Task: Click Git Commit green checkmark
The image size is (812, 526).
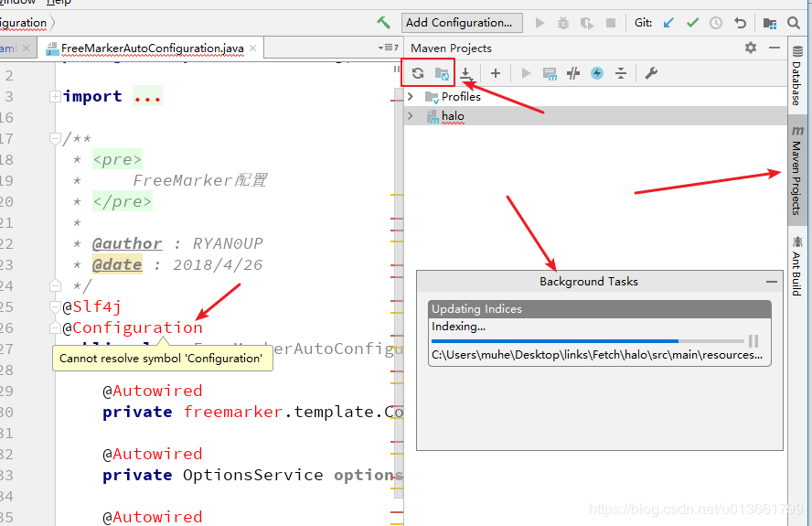Action: (x=692, y=23)
